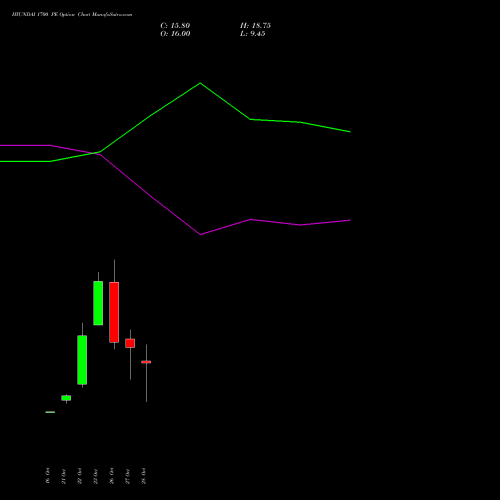This screenshot has width=500, height=500.
Task: Click the red doji candle above 28 Oct
Action: click(146, 362)
